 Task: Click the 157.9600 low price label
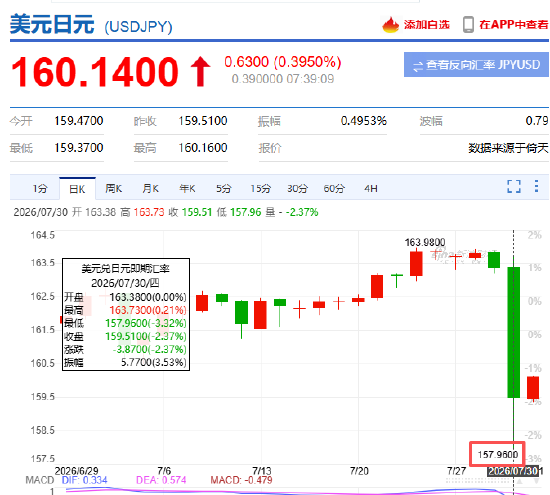click(x=497, y=454)
